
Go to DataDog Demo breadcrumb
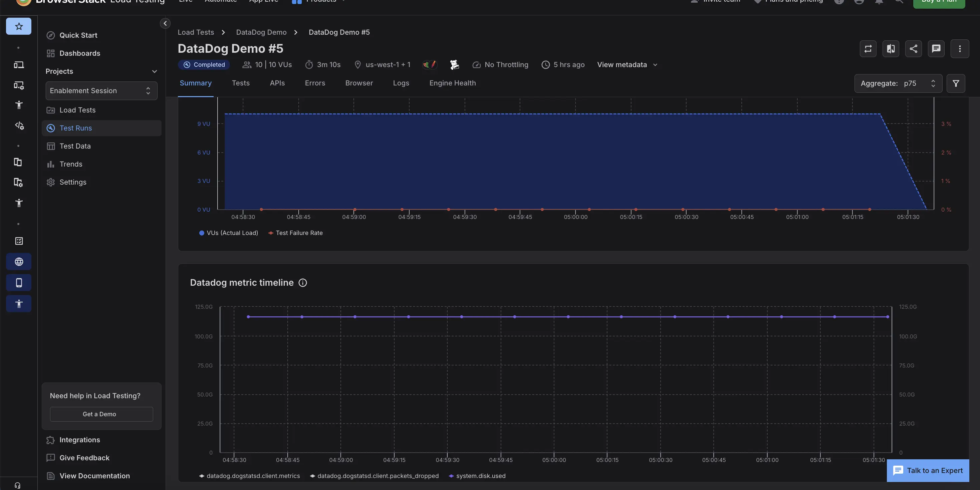click(x=261, y=32)
